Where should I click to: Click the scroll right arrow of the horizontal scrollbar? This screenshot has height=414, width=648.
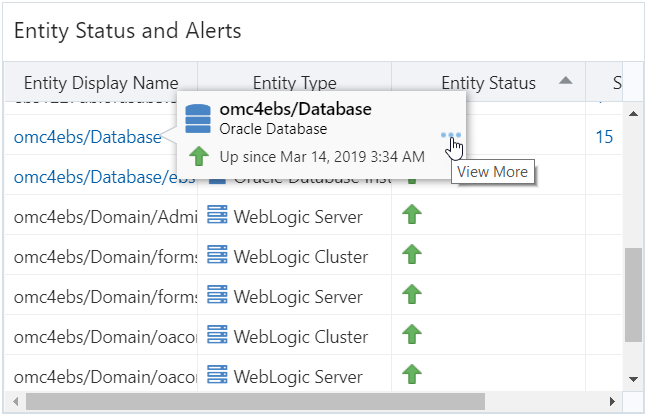[x=612, y=401]
